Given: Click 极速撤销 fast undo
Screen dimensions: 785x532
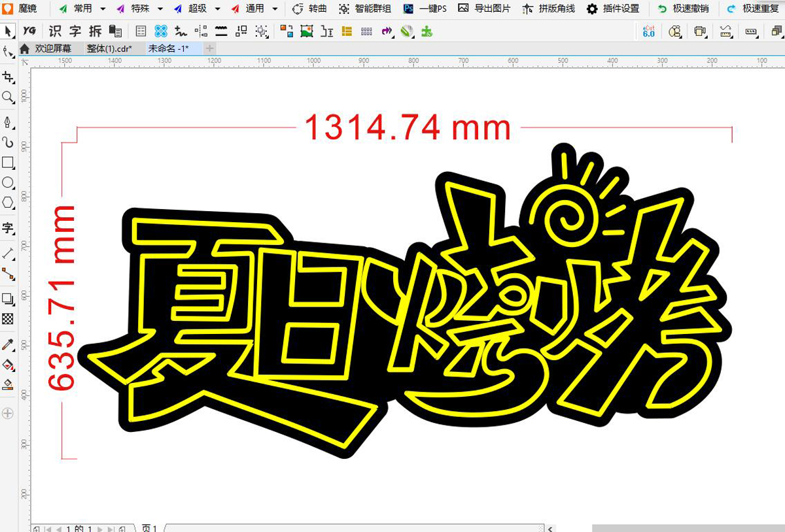Looking at the screenshot, I should [x=683, y=8].
